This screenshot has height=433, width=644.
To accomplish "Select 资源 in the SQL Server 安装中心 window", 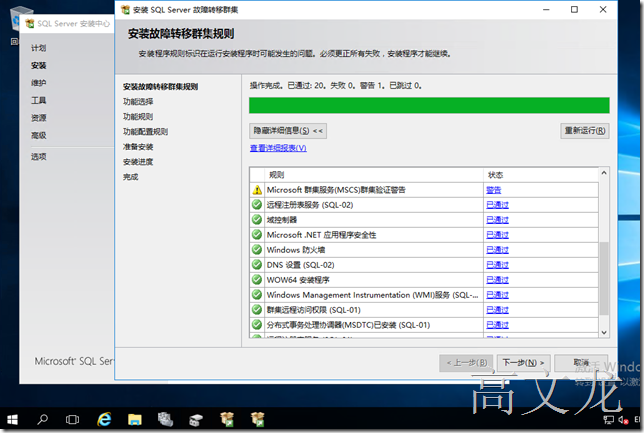I will pos(39,118).
